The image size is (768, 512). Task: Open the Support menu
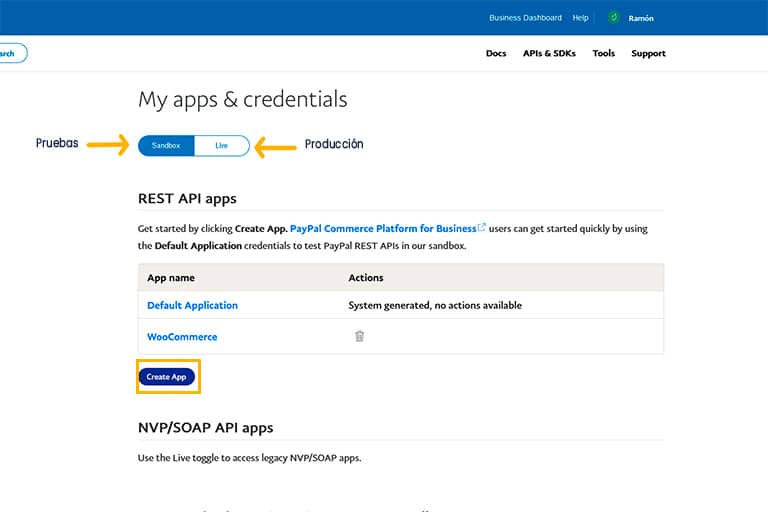(x=648, y=53)
